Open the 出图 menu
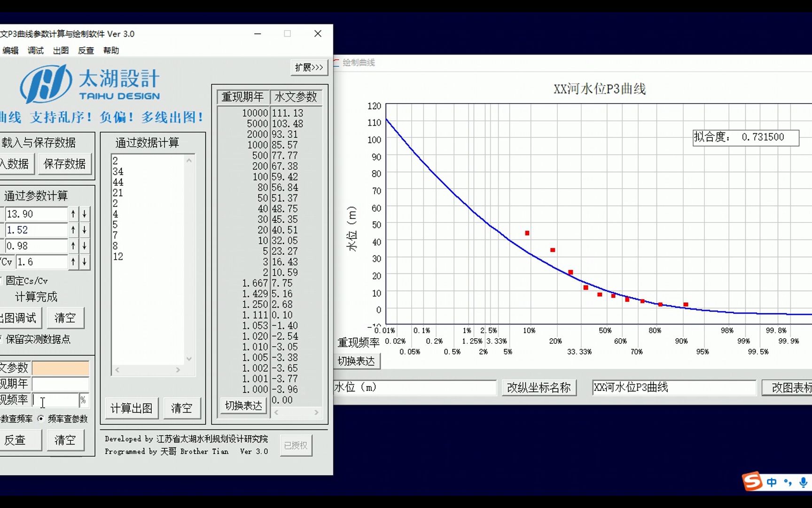Viewport: 812px width, 508px height. tap(61, 50)
